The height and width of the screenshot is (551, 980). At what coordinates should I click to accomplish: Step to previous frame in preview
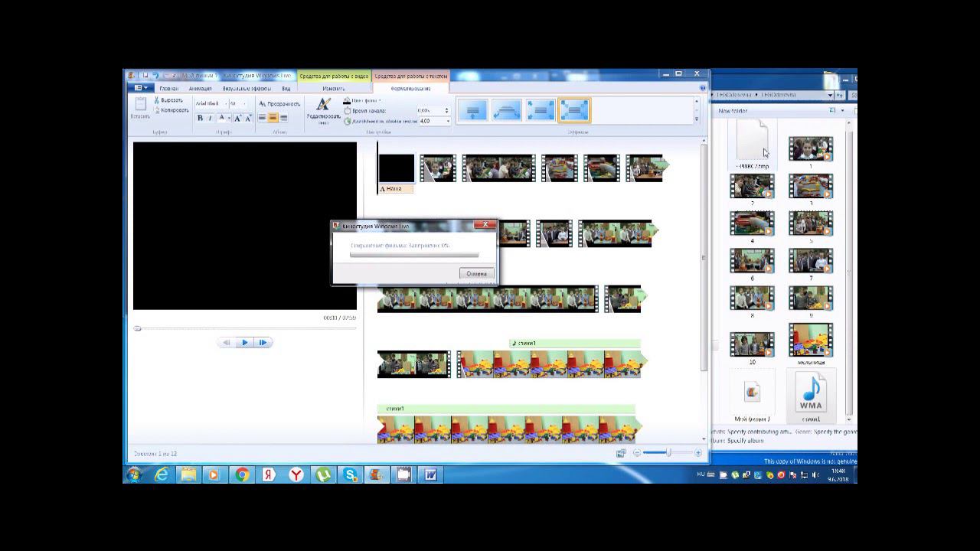tap(227, 342)
